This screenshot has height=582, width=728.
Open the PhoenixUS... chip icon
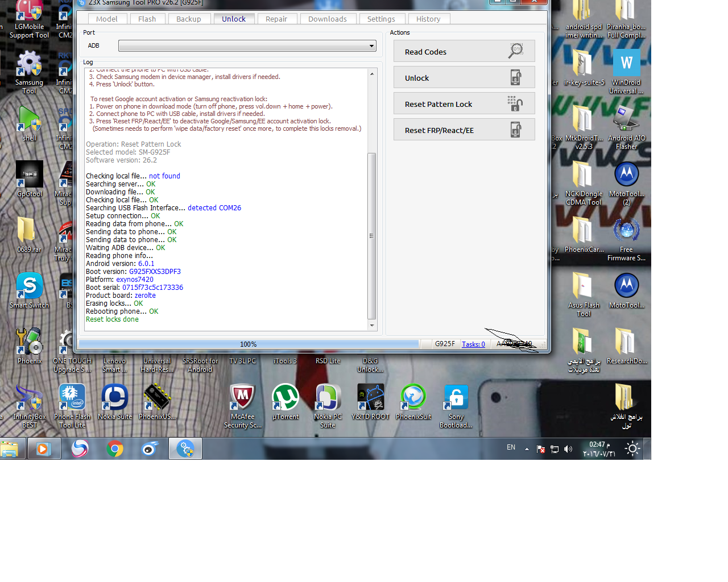point(157,402)
